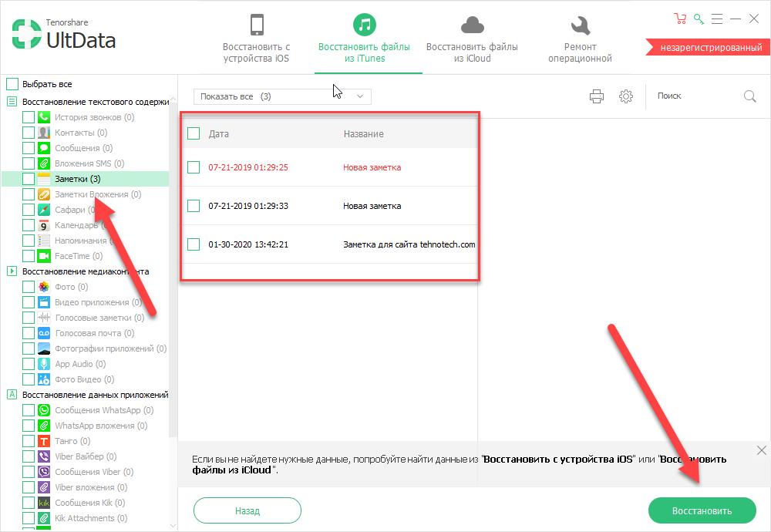Click the green 'Восстановить' button
This screenshot has height=532, width=771.
coord(702,511)
